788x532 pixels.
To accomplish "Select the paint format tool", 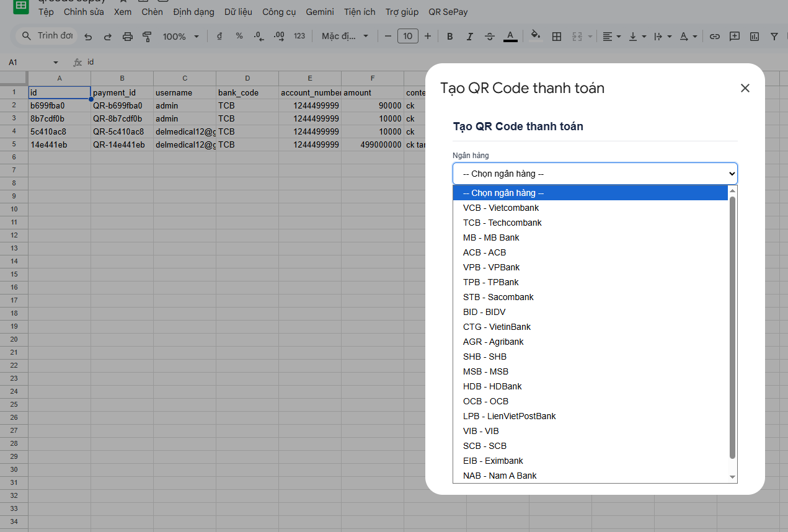I will [x=147, y=37].
